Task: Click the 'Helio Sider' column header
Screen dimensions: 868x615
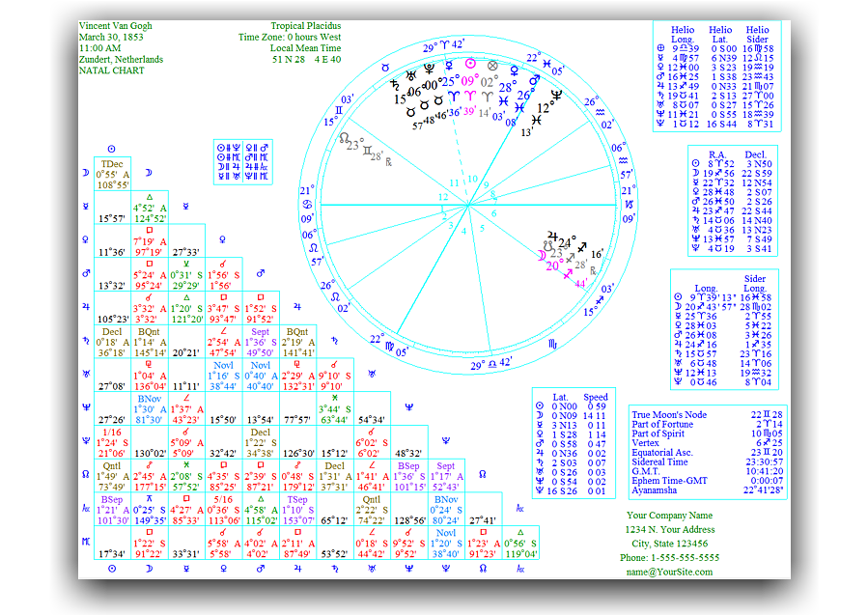Action: tap(757, 35)
